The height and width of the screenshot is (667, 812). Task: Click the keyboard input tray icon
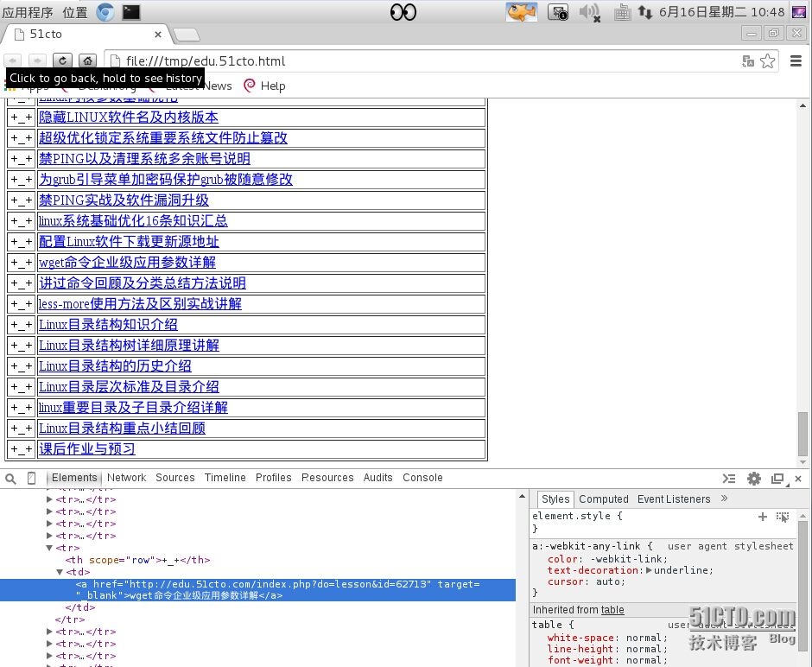pos(622,12)
